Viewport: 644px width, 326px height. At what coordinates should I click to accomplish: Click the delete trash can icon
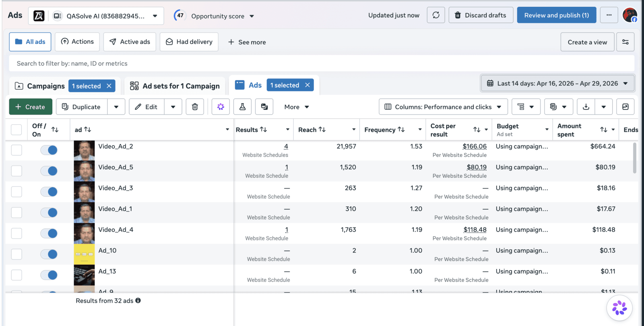(195, 107)
